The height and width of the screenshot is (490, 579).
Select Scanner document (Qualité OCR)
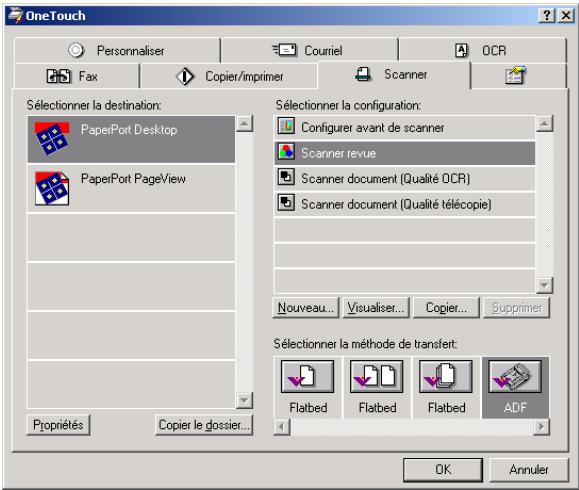[404, 178]
